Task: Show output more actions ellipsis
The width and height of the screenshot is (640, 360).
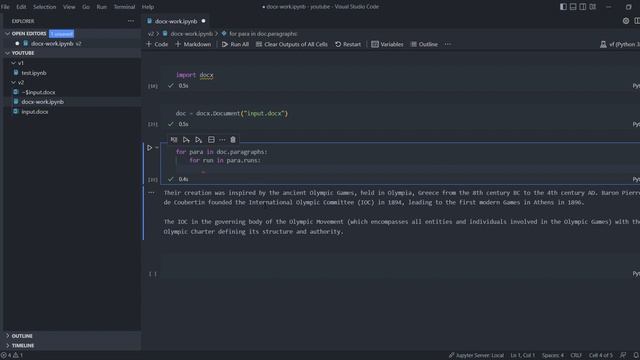Action: [x=151, y=193]
